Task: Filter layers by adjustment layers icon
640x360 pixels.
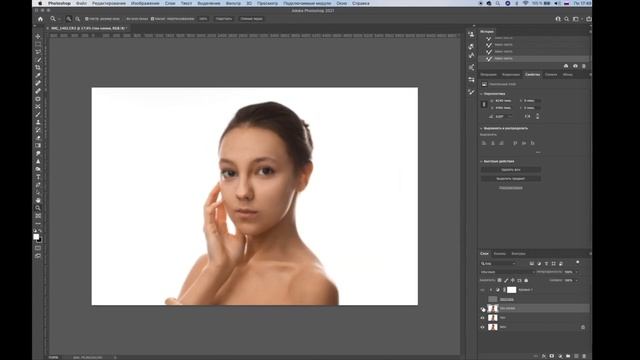Action: point(539,264)
